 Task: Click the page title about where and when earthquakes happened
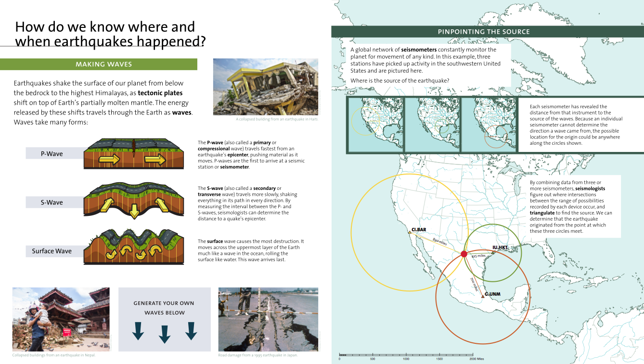(x=111, y=34)
